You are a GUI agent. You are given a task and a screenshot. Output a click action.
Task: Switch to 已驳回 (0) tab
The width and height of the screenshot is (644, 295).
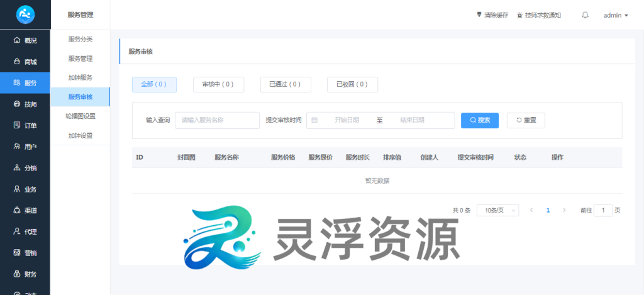(x=352, y=84)
